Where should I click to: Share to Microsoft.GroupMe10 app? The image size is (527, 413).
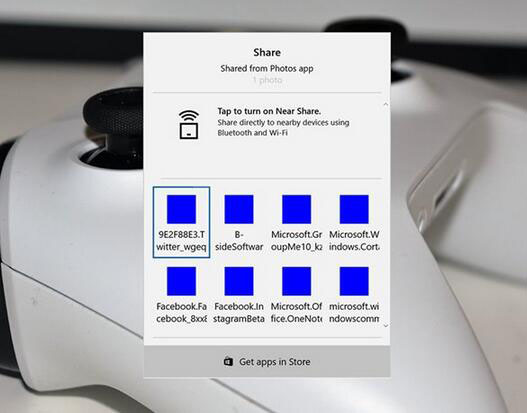click(296, 222)
